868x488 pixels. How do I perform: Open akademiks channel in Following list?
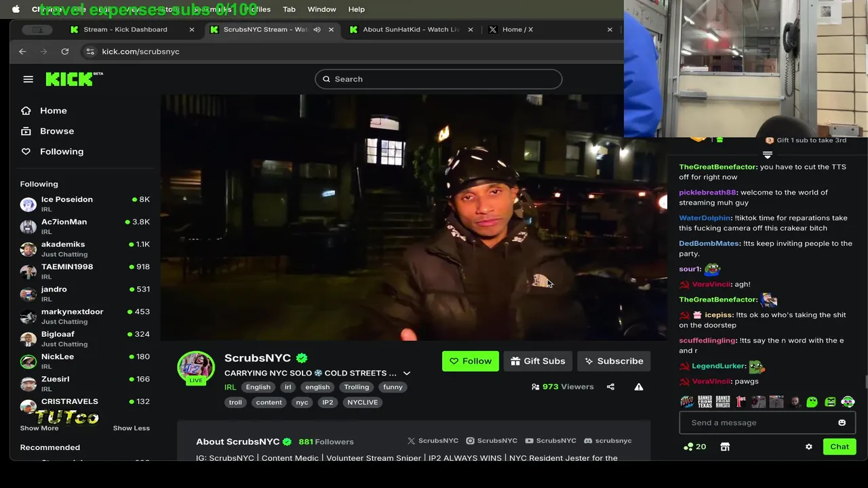pyautogui.click(x=85, y=249)
